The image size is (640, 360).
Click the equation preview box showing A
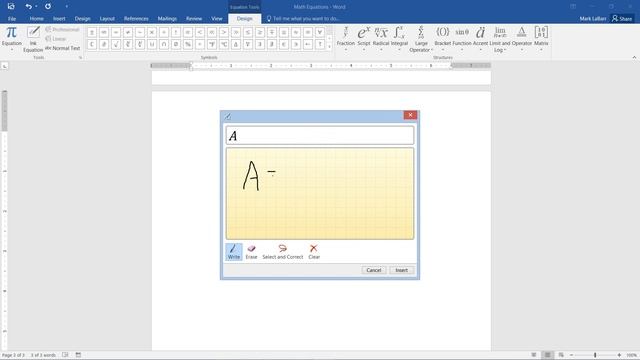320,136
